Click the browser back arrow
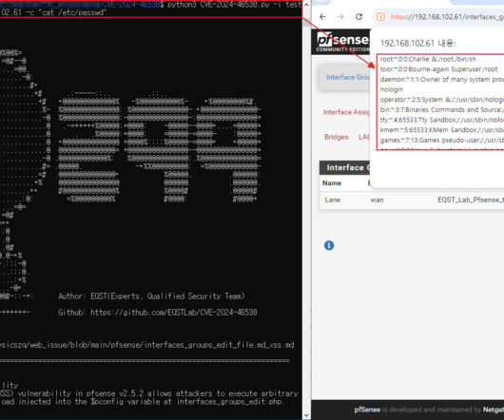This screenshot has height=420, width=504. [x=322, y=17]
